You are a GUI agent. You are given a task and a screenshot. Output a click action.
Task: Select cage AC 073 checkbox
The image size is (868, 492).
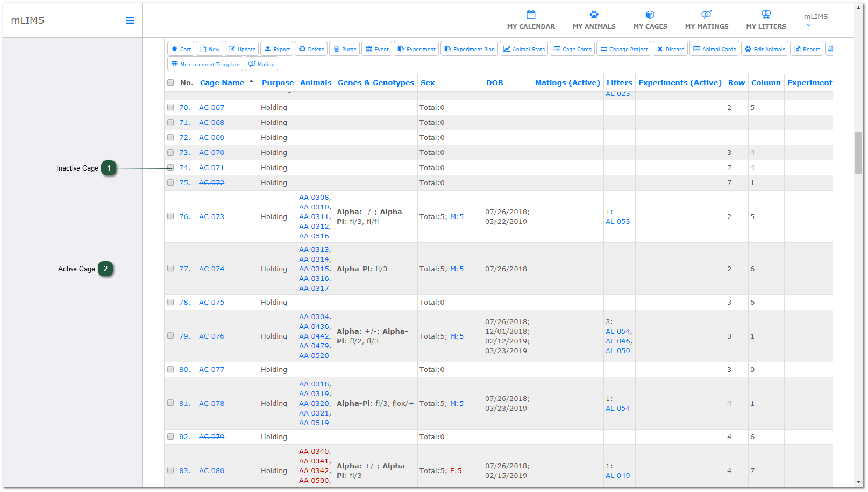[x=170, y=216]
